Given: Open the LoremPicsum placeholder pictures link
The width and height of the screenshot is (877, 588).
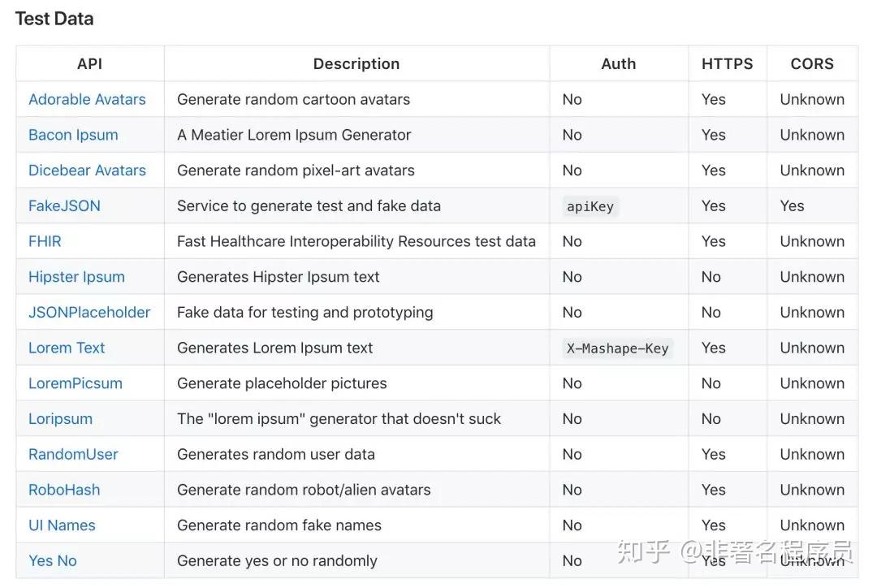Looking at the screenshot, I should pyautogui.click(x=76, y=383).
